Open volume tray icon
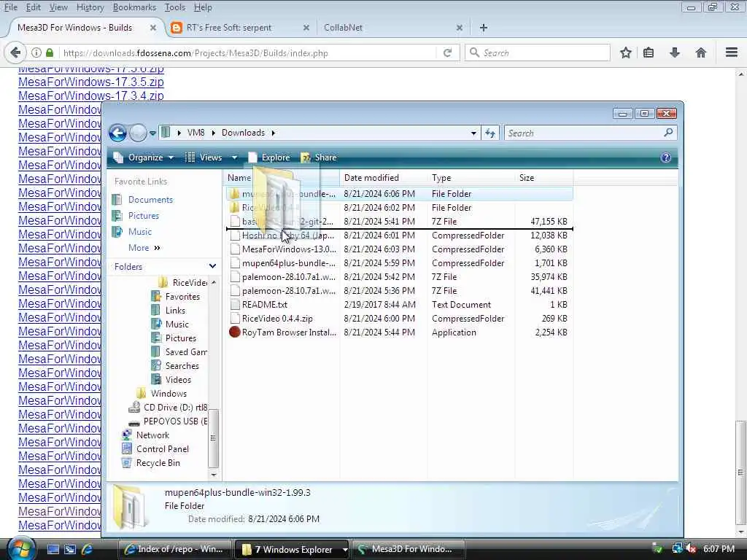The width and height of the screenshot is (747, 560). point(692,549)
